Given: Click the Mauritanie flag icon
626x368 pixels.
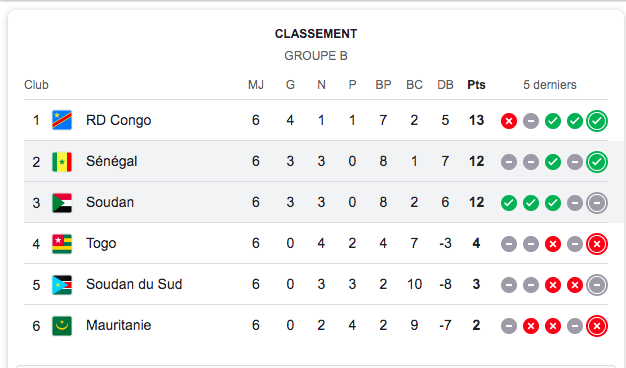Looking at the screenshot, I should (62, 326).
